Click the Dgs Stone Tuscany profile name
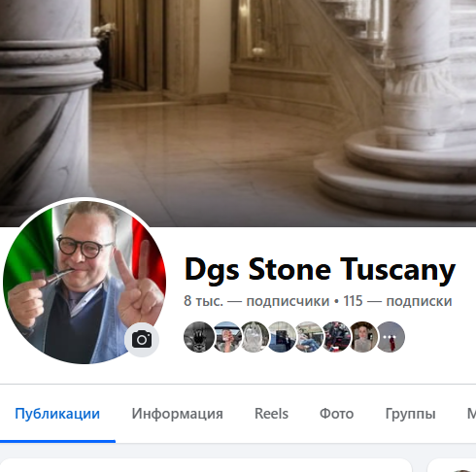The image size is (476, 472). point(320,270)
